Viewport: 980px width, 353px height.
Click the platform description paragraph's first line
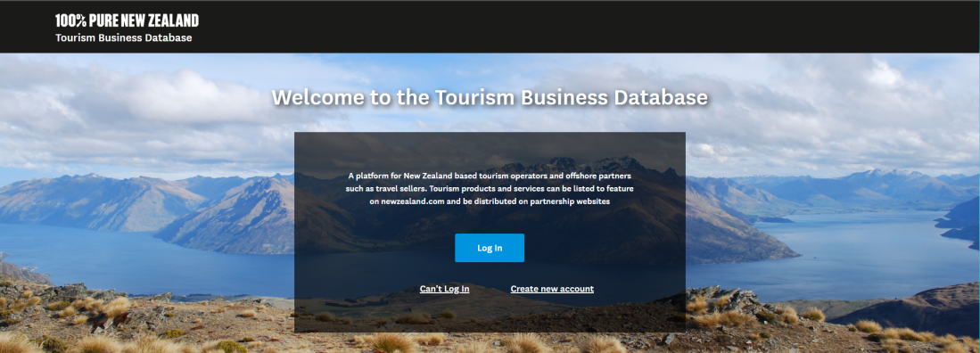point(490,176)
